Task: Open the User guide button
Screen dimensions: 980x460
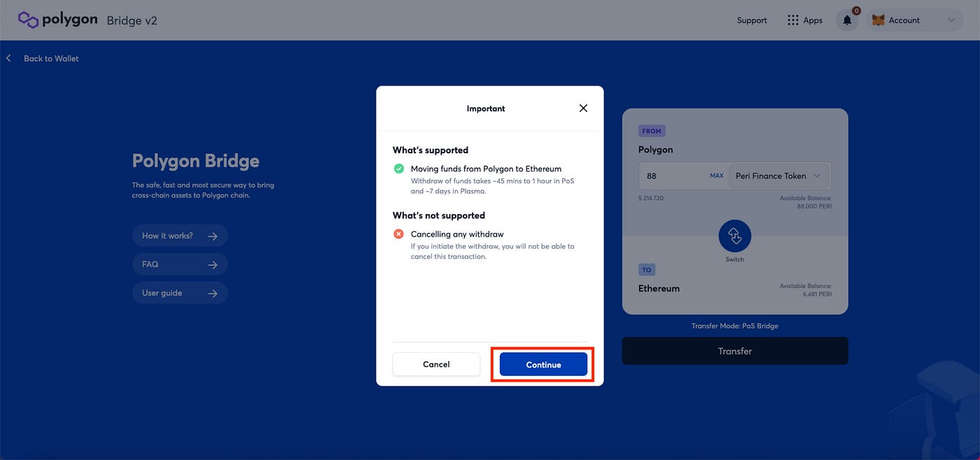Action: click(180, 293)
